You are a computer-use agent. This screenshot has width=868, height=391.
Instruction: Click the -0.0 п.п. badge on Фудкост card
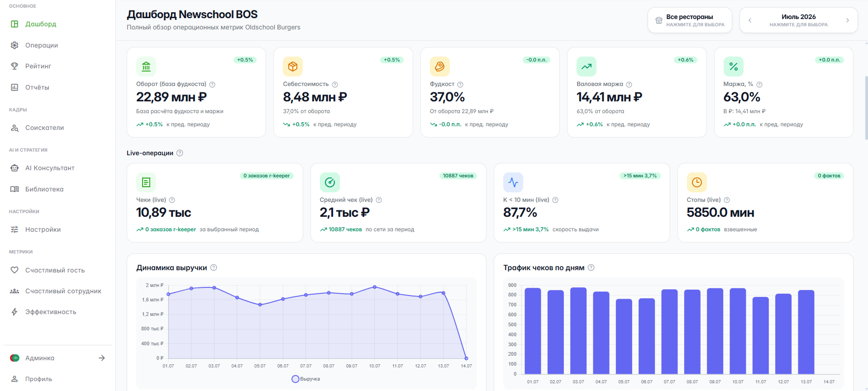536,60
